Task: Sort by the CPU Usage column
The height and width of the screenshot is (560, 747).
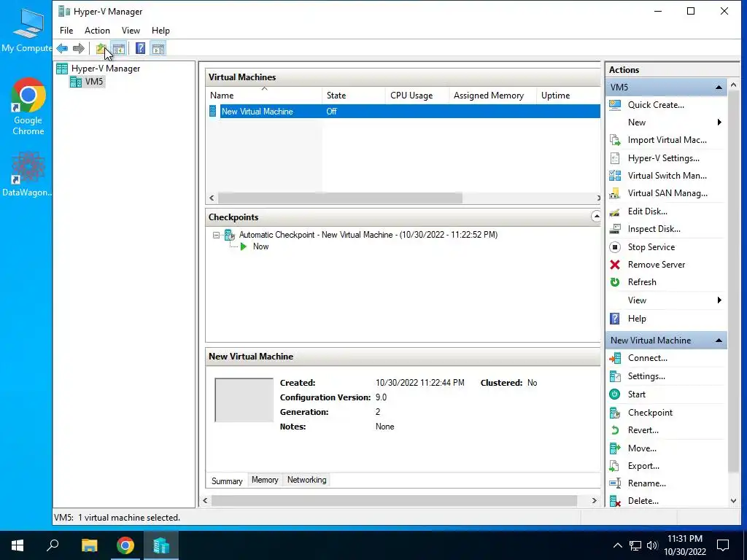Action: (417, 96)
